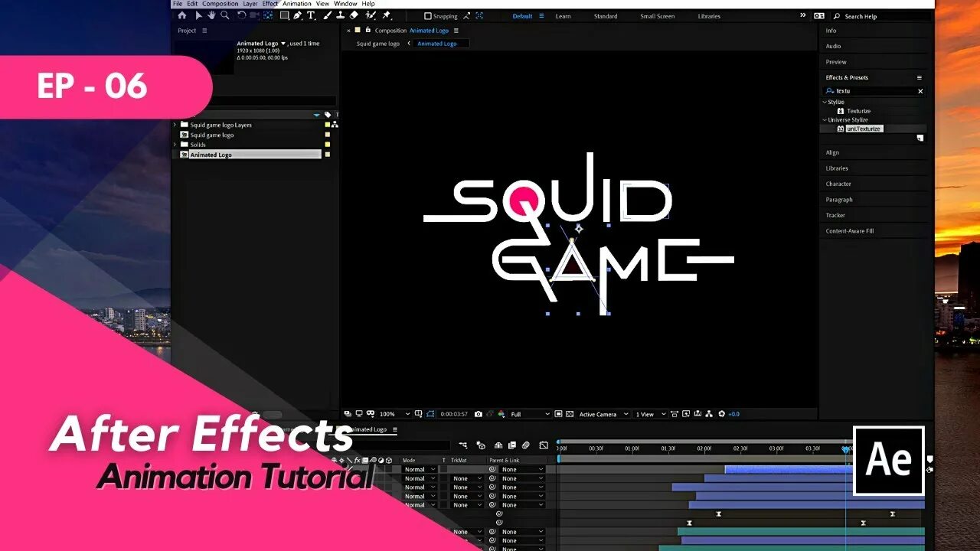Enable the Snapping checkbox
This screenshot has width=980, height=551.
click(428, 16)
